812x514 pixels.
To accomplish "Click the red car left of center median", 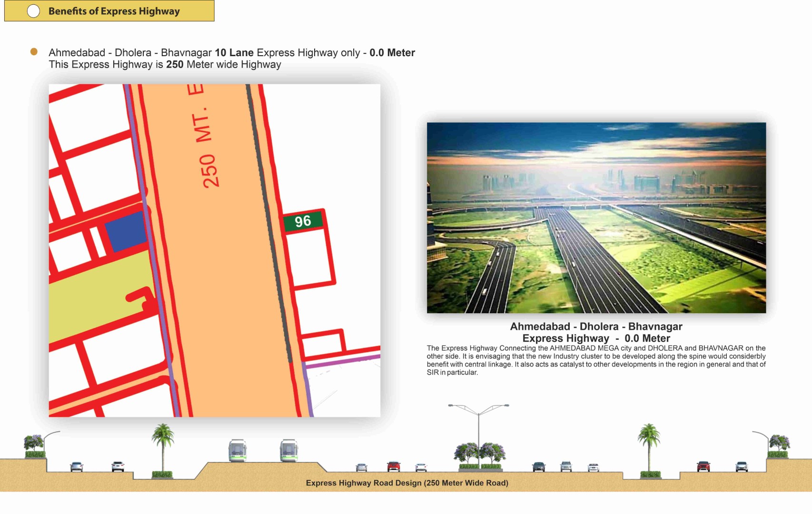I will [393, 466].
